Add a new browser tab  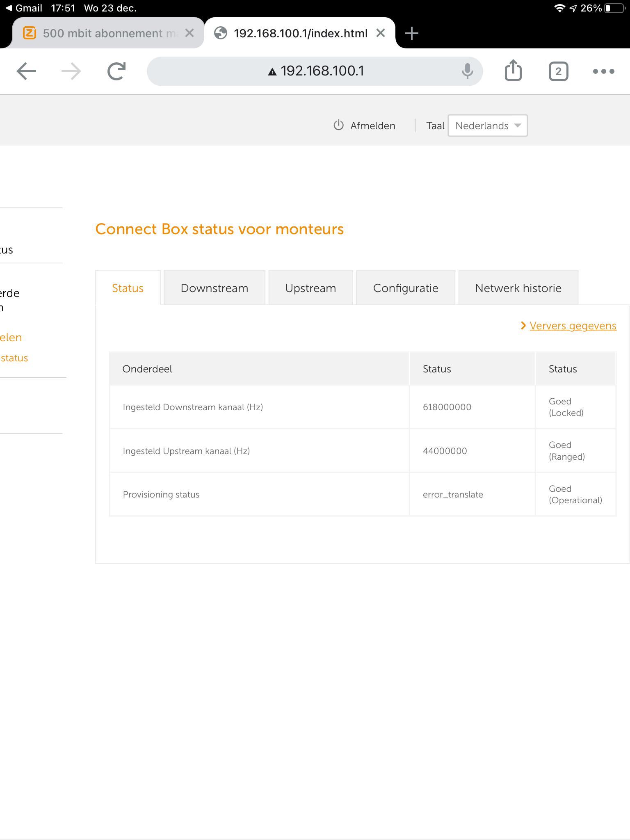point(411,33)
